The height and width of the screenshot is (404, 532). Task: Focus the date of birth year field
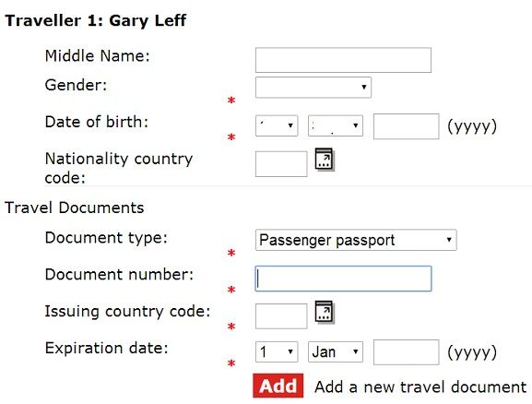tap(406, 126)
